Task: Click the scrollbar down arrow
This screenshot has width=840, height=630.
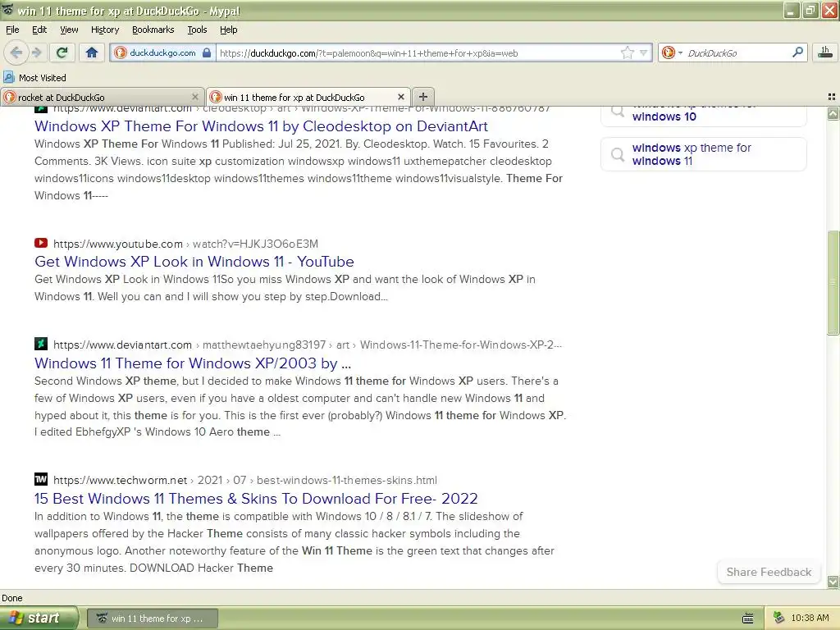Action: pos(833,582)
